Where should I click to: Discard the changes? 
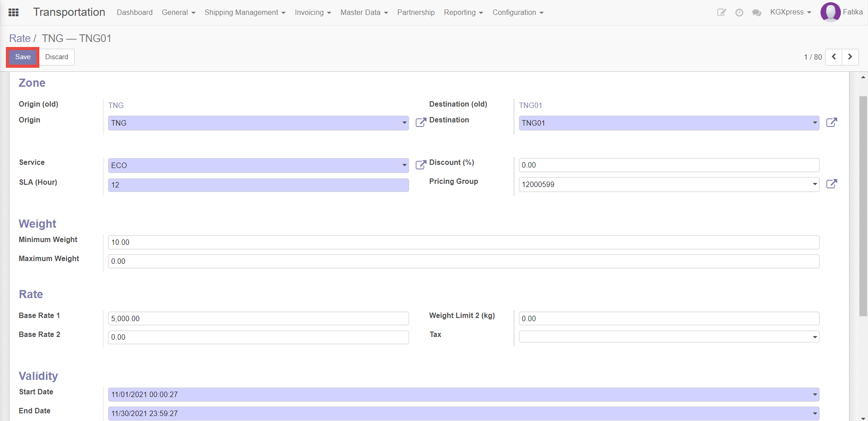(x=57, y=57)
